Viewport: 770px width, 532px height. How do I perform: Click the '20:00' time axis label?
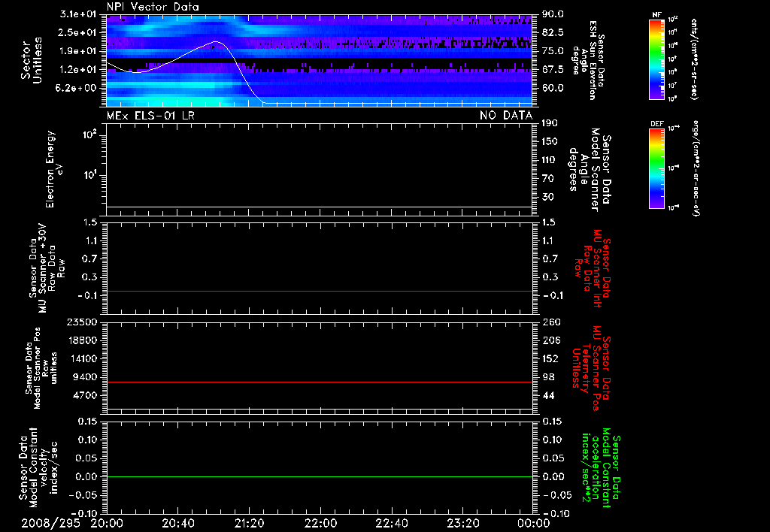click(x=107, y=524)
